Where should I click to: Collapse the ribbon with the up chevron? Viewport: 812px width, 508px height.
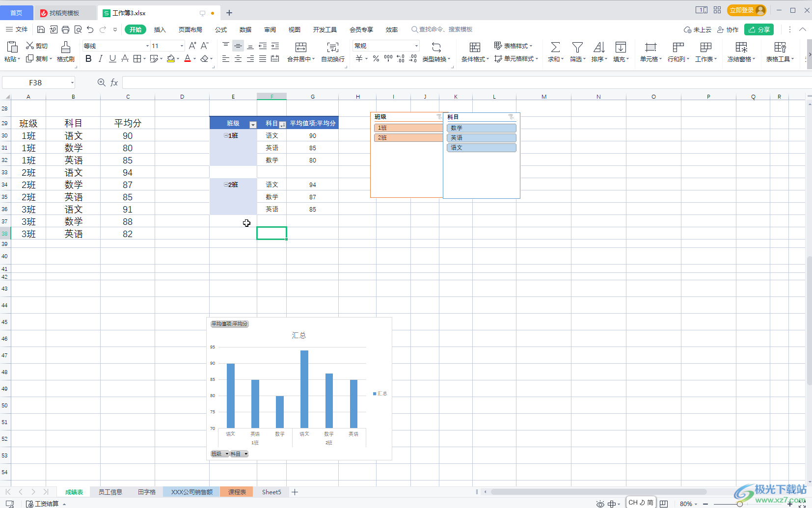[803, 29]
